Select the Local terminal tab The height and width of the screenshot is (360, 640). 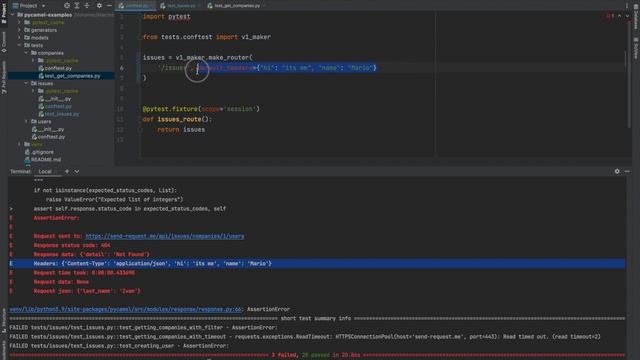45,171
